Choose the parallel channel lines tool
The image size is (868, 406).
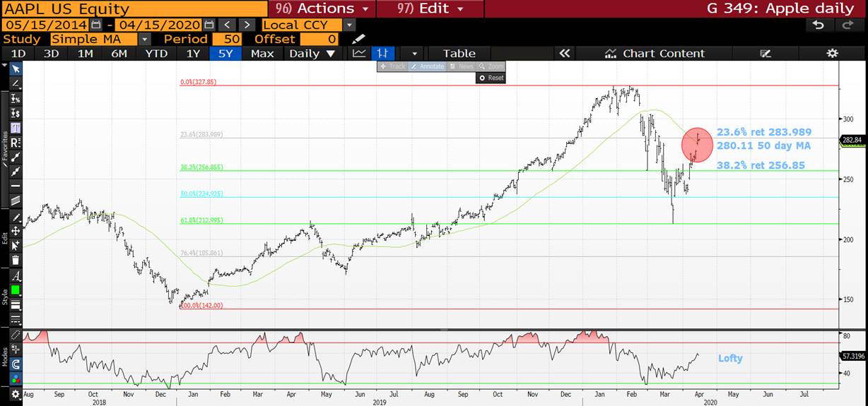16,201
